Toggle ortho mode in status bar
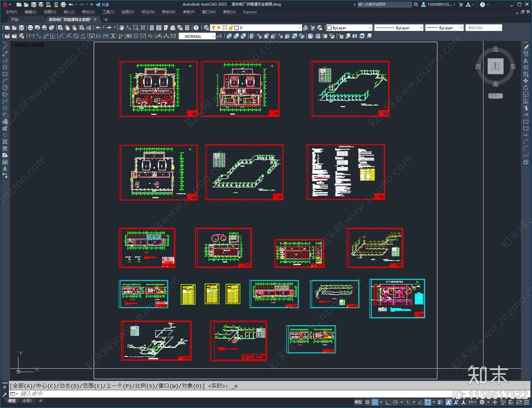532x408 pixels. 388,402
